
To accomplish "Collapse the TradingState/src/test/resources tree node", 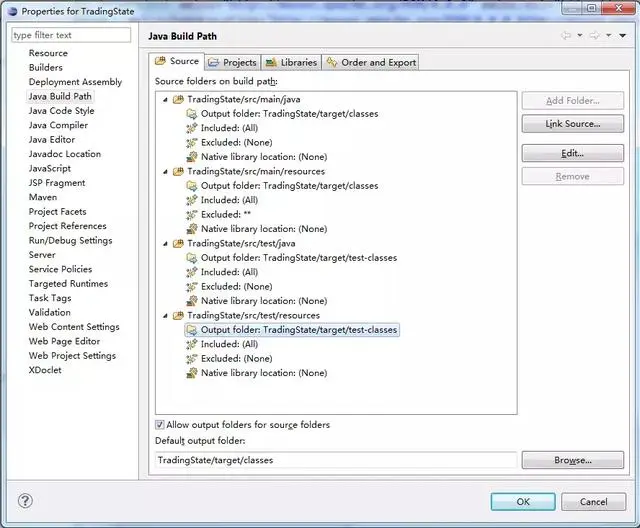I will 165,316.
